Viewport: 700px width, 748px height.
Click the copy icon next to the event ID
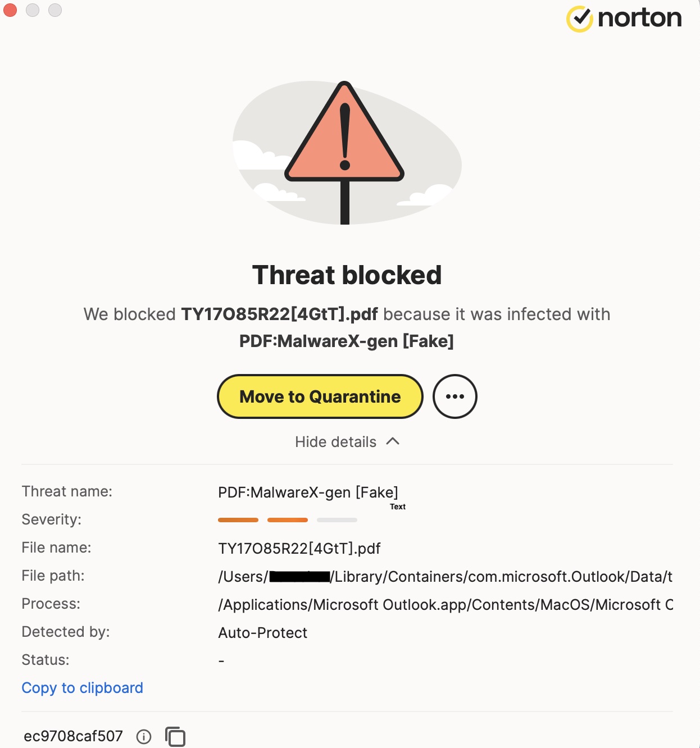(x=175, y=736)
